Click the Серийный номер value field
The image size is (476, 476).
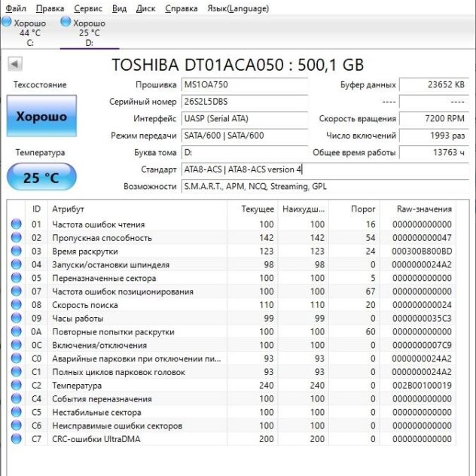coord(245,102)
